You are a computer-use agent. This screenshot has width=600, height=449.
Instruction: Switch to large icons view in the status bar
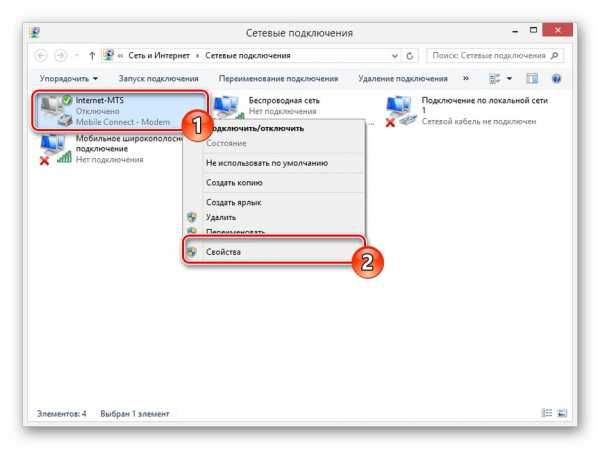[562, 413]
